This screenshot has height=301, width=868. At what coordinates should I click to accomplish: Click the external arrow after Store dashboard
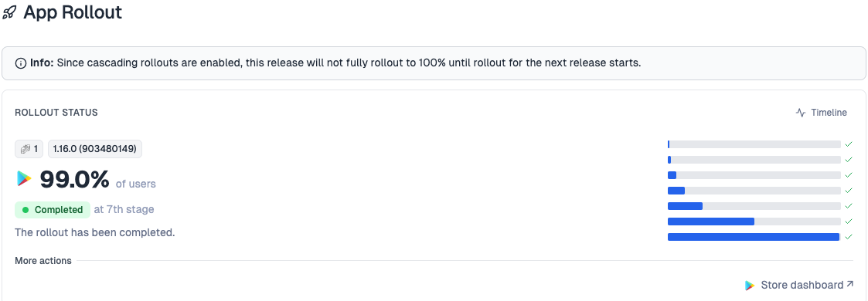click(x=849, y=285)
